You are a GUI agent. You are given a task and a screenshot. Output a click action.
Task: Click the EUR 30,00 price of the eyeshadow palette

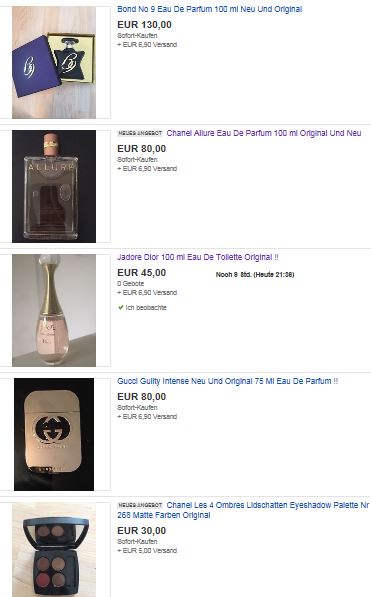[142, 531]
